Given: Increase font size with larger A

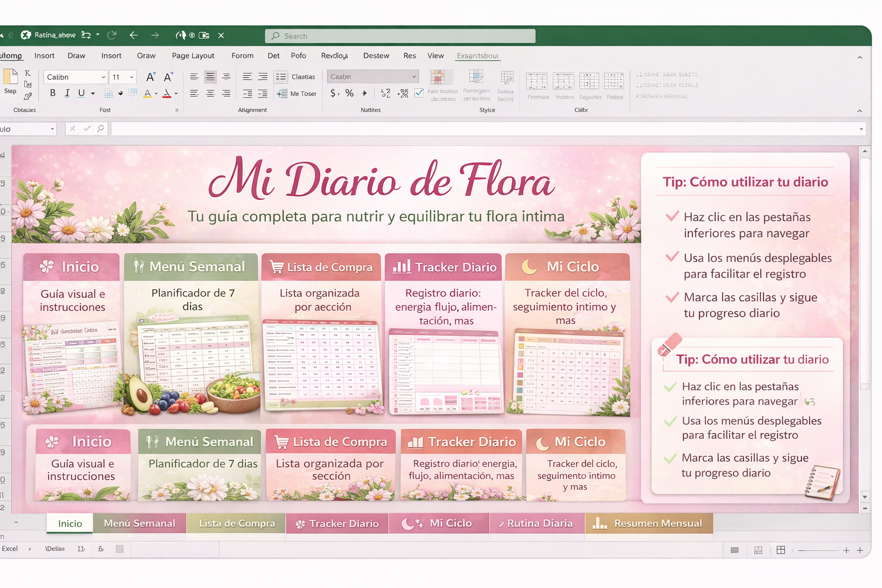Looking at the screenshot, I should 150,77.
